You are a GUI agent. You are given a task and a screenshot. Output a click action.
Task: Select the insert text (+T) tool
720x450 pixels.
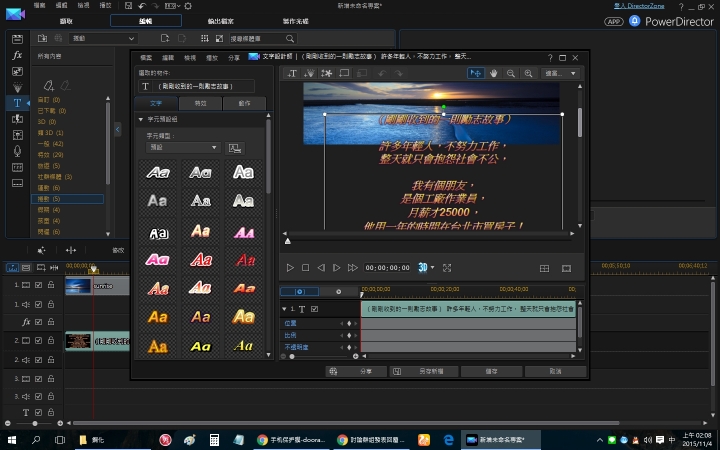point(292,73)
